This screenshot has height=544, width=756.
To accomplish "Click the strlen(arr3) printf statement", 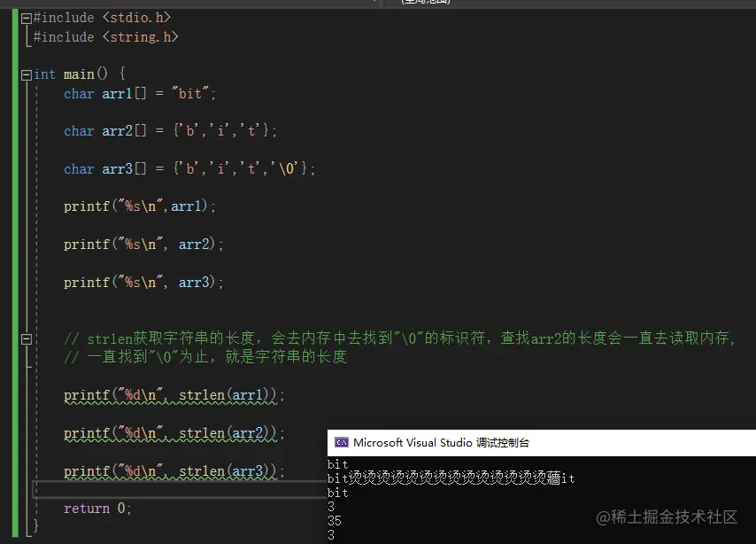I will [x=174, y=471].
